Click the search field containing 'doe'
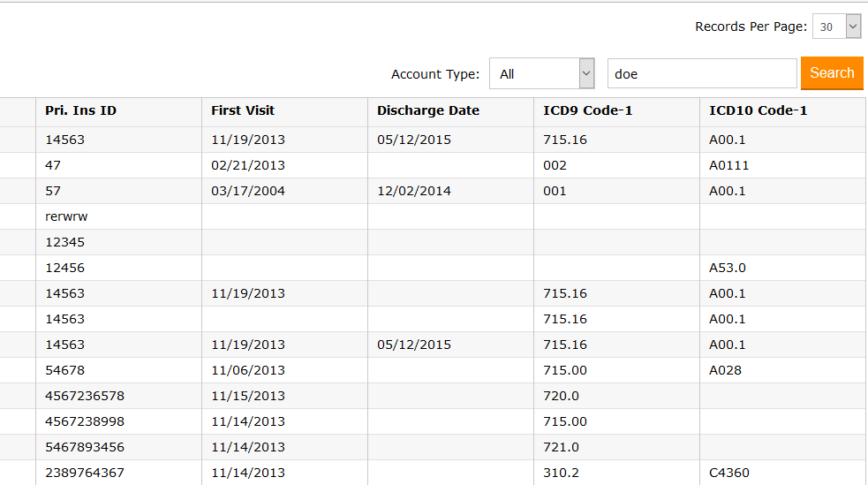 (701, 74)
